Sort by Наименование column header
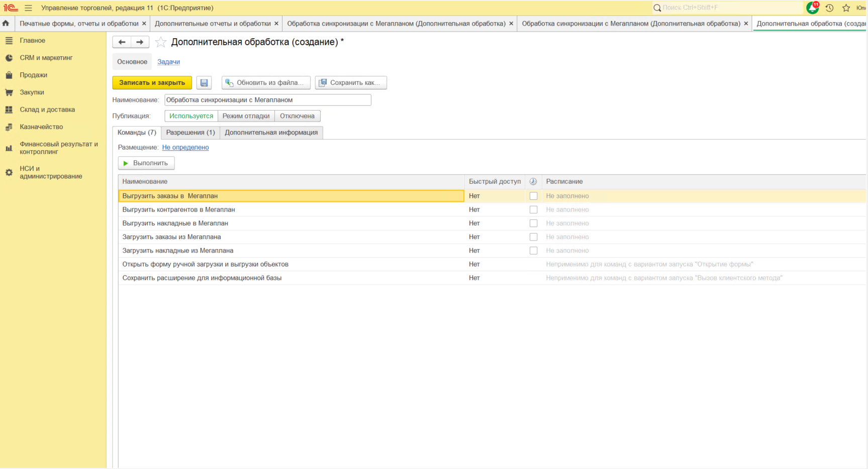 tap(292, 181)
